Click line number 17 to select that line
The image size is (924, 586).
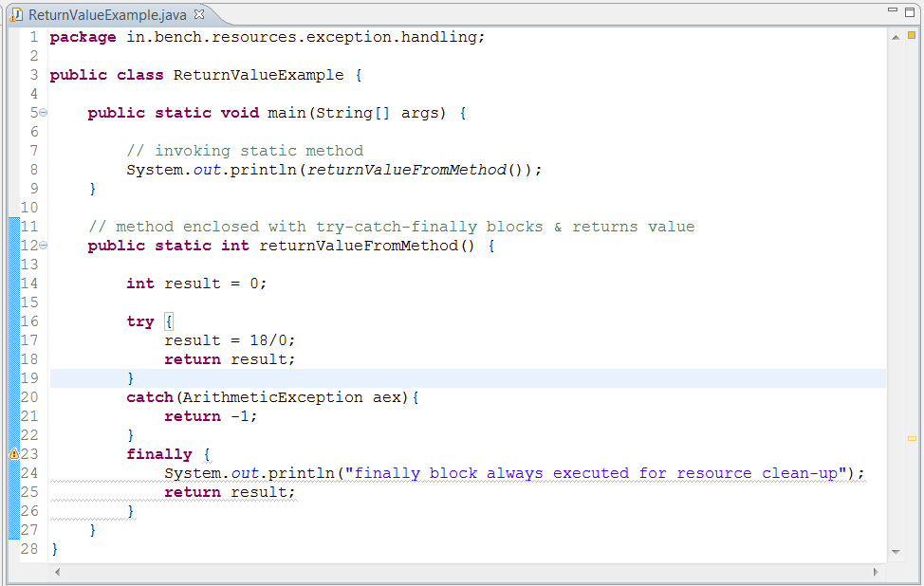point(28,339)
